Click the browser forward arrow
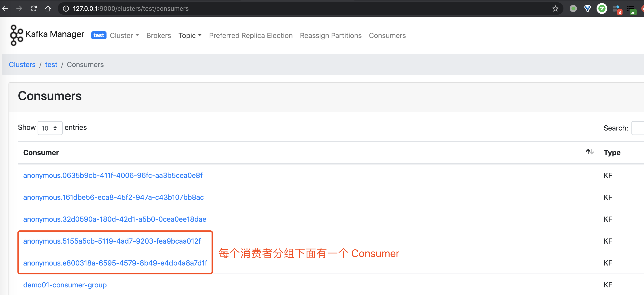 [x=19, y=8]
